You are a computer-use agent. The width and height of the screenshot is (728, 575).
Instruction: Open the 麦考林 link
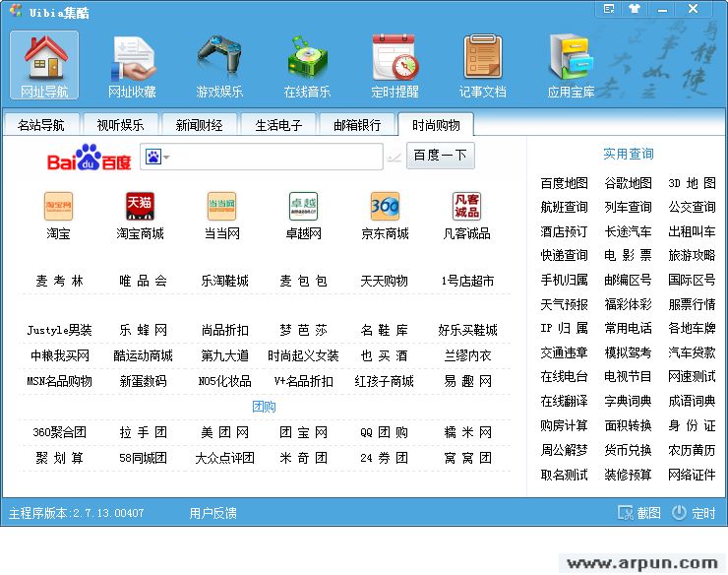(59, 281)
